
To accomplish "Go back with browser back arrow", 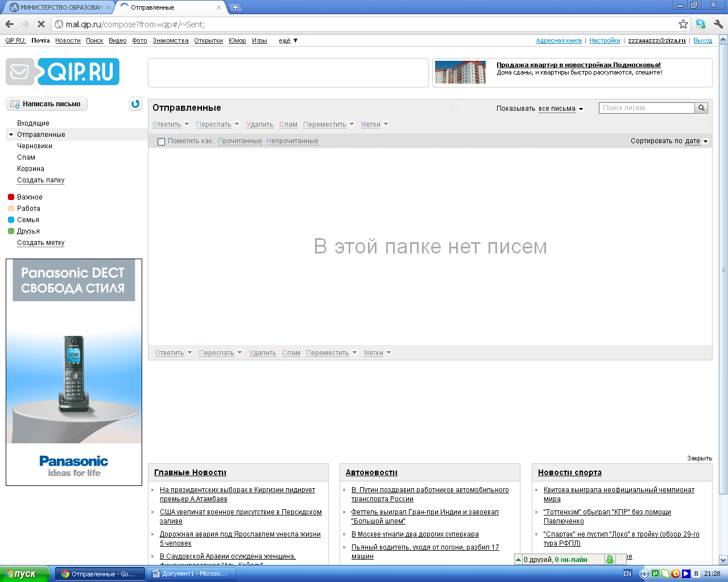I will (x=9, y=24).
